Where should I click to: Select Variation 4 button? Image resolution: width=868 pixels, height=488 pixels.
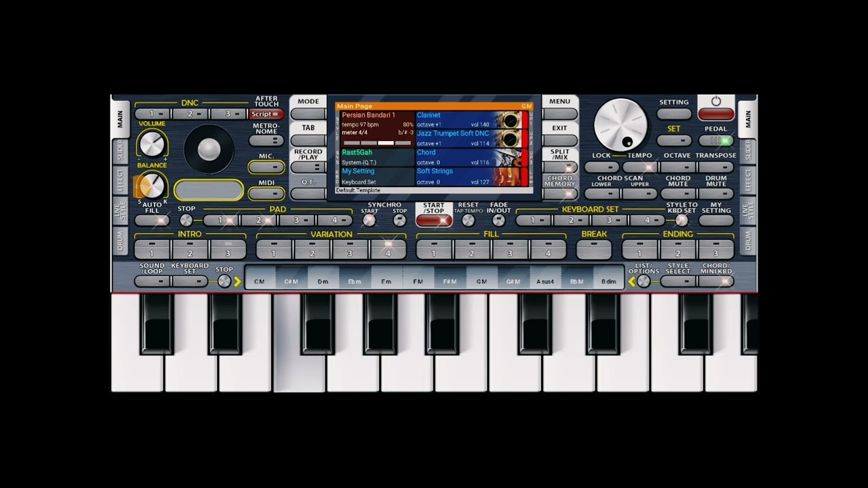(388, 249)
